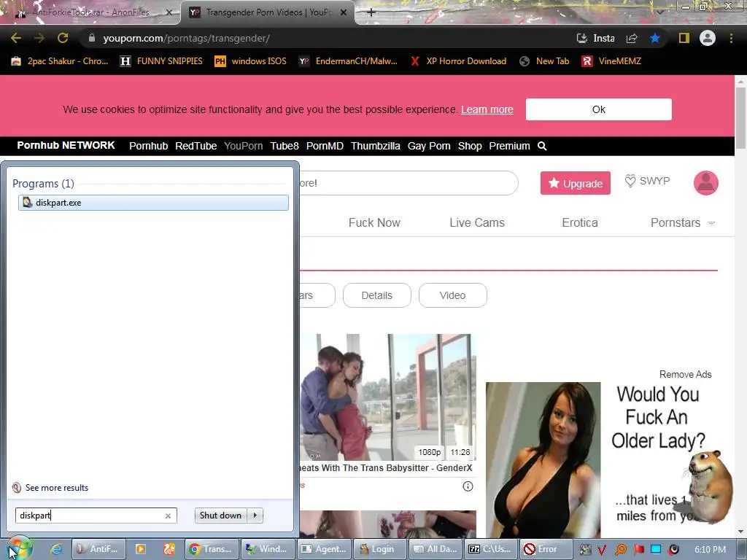Click the speaker volume tray icon
This screenshot has height=560, width=747.
pyautogui.click(x=673, y=550)
